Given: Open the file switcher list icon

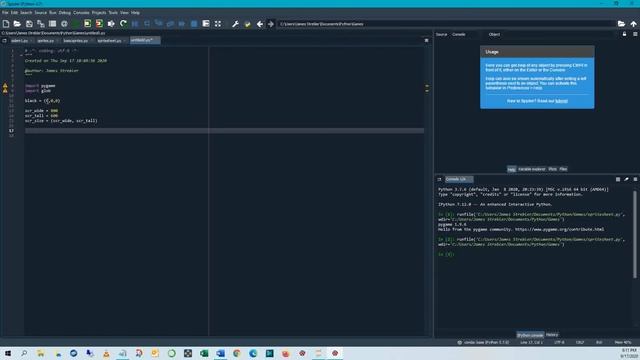Looking at the screenshot, I should click(x=52, y=24).
